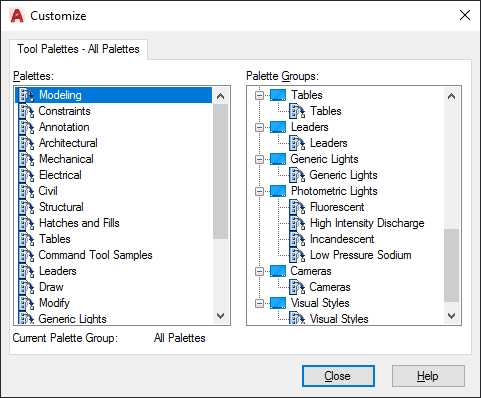Click the Fluorescent palette icon under Photometric Lights
481x398 pixels.
pyautogui.click(x=297, y=207)
